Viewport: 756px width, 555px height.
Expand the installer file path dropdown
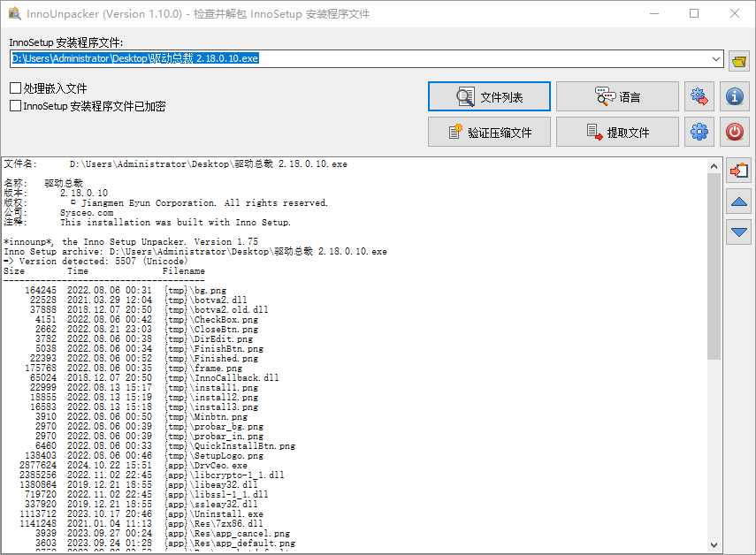(x=716, y=59)
